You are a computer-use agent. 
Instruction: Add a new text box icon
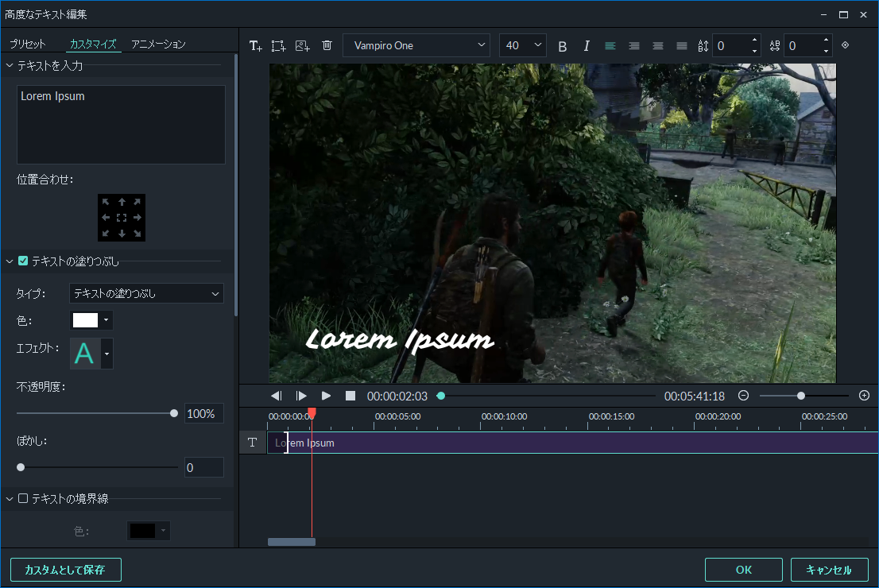[256, 46]
